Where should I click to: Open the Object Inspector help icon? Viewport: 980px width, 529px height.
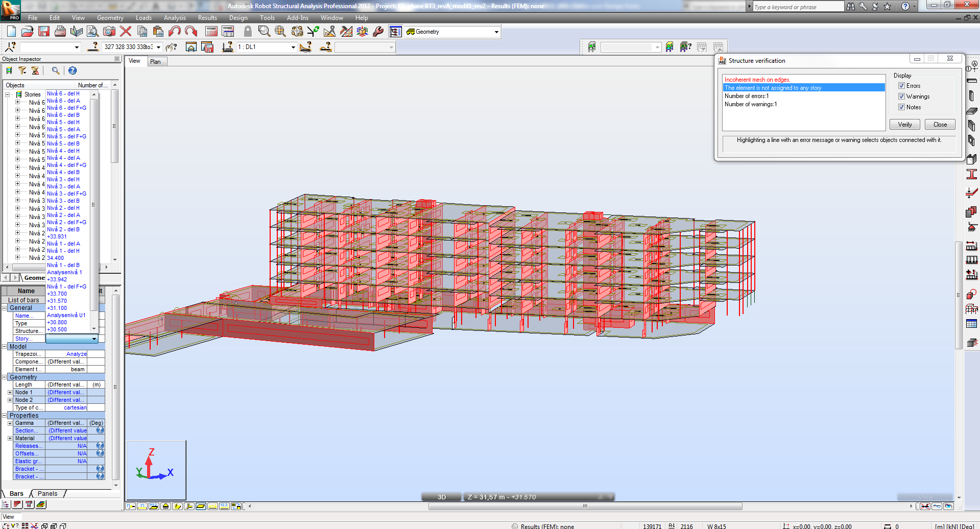pyautogui.click(x=73, y=70)
